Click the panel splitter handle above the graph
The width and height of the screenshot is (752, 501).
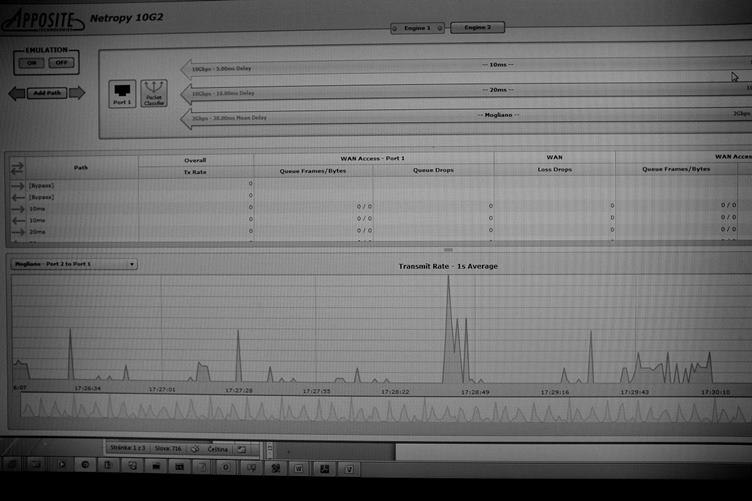[x=448, y=250]
